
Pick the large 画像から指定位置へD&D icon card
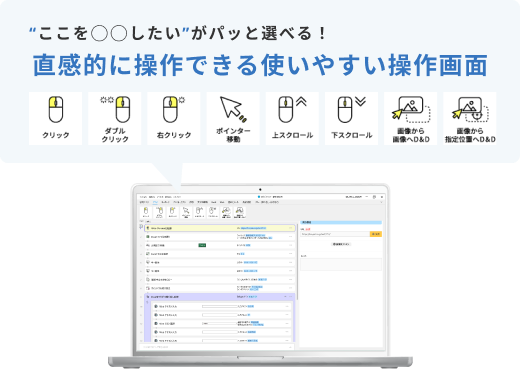470,119
